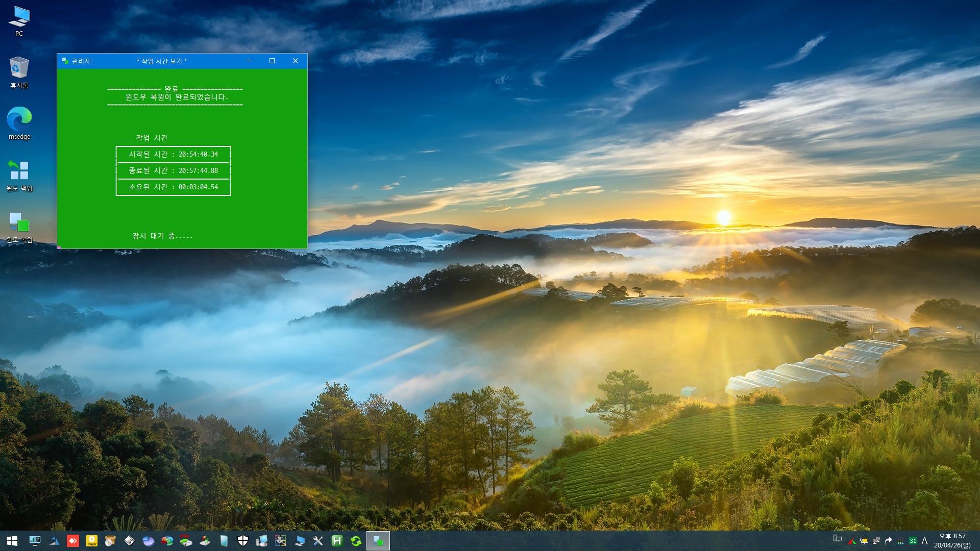Open the equalizer bars tray icon
980x551 pixels.
[900, 541]
